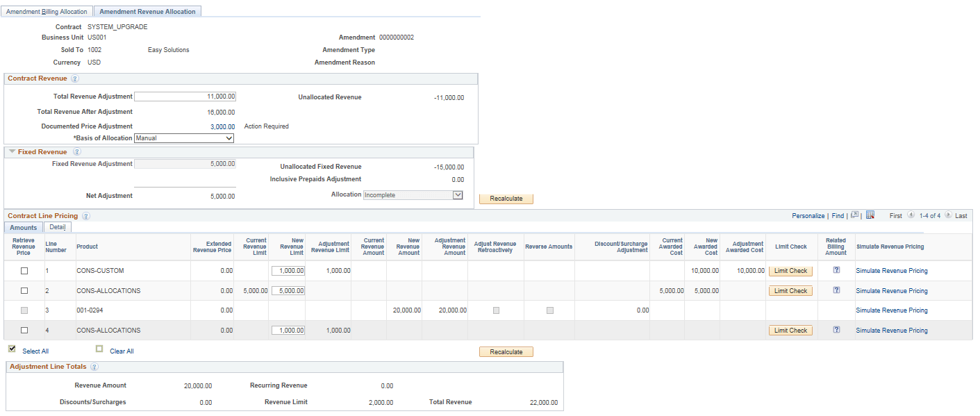Switch to the Detail tab of Contract Line Pricing

coord(57,227)
